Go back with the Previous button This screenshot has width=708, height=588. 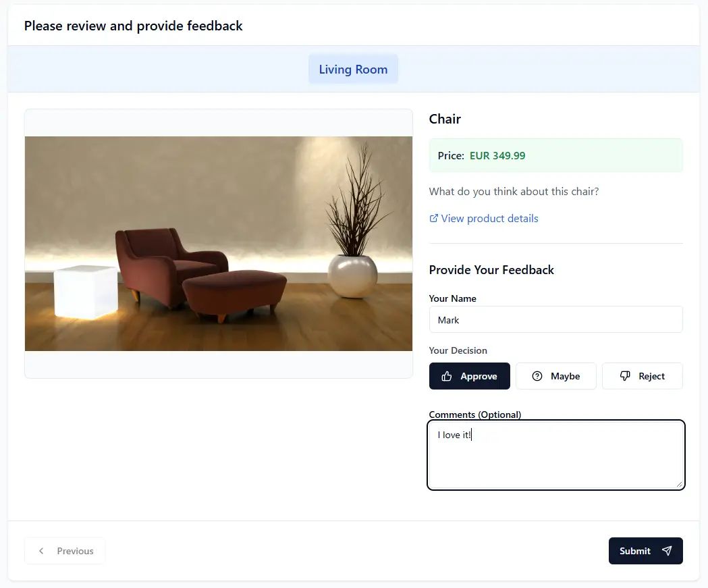tap(65, 551)
